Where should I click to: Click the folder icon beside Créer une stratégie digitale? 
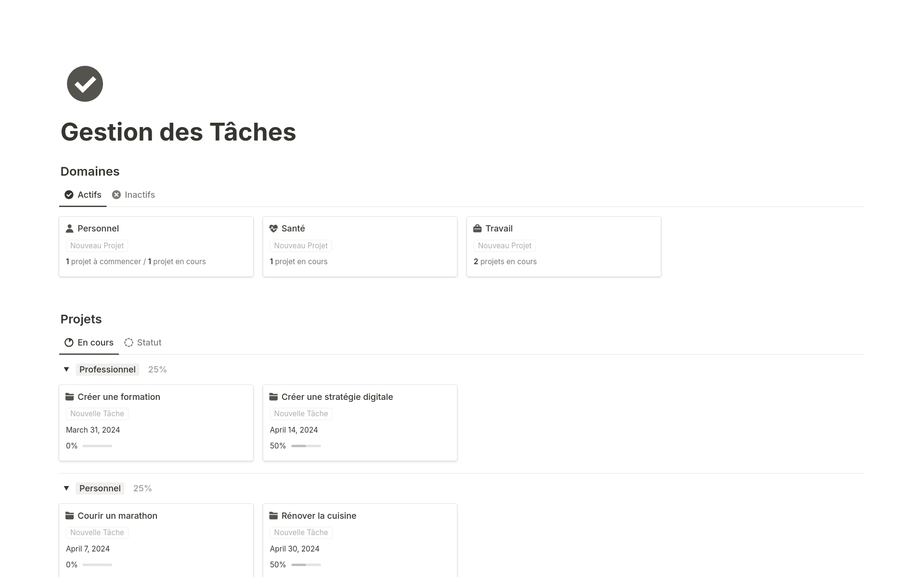point(274,397)
